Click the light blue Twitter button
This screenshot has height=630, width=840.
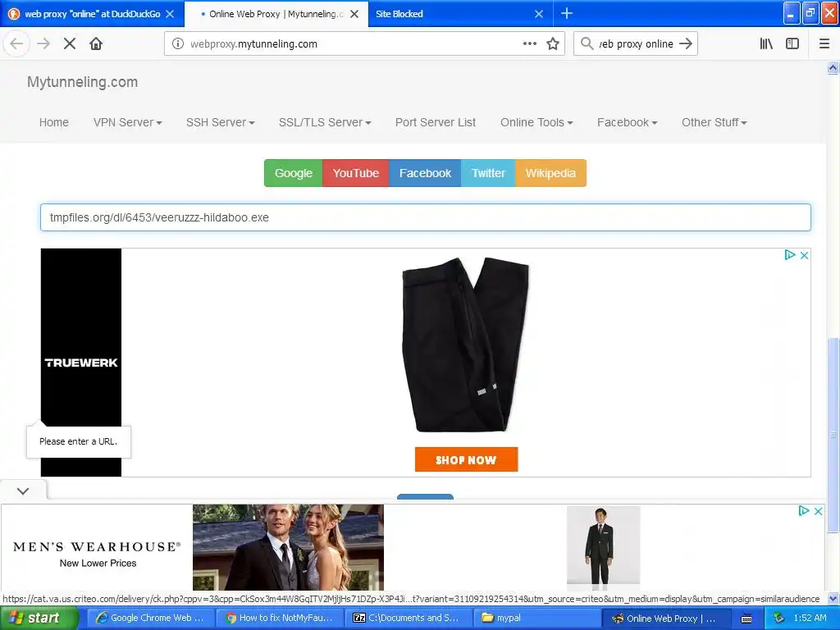click(488, 173)
